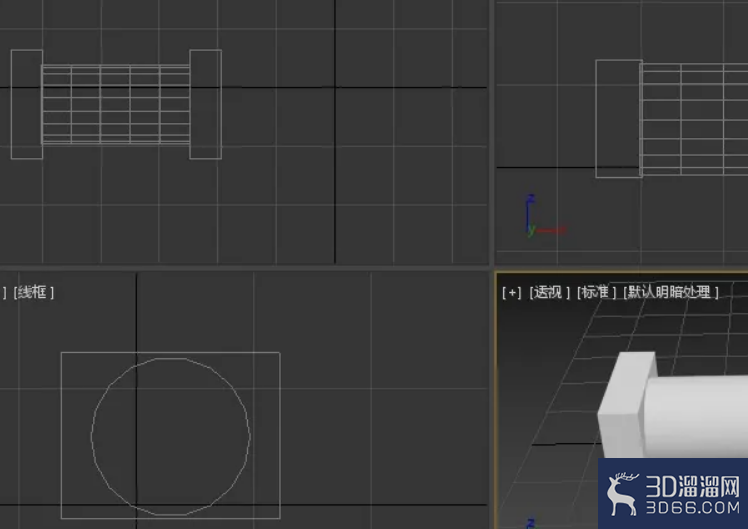Select the left end box in top-left viewport

coord(27,104)
